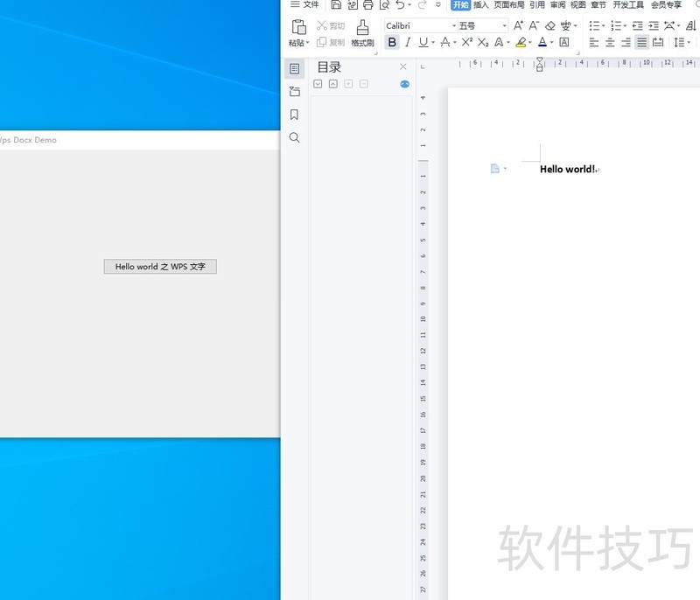Click the numbered list icon
This screenshot has height=600, width=700.
coord(616,25)
